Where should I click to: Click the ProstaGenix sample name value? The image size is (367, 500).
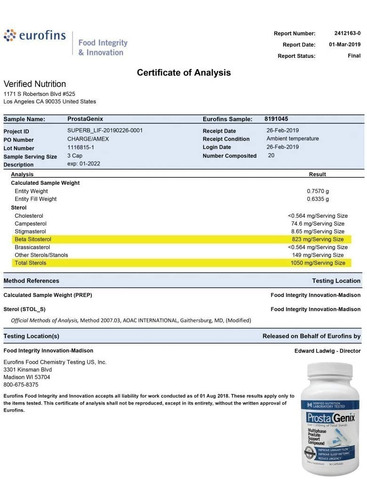click(85, 119)
